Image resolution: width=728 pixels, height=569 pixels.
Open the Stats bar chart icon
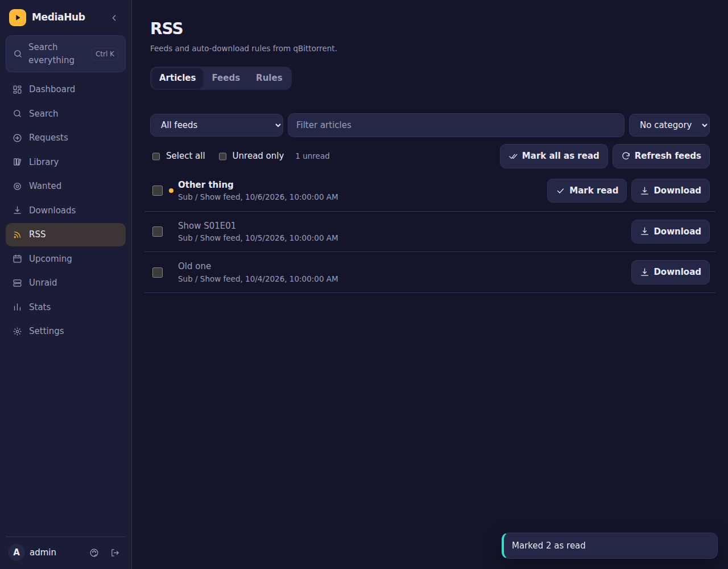(18, 307)
